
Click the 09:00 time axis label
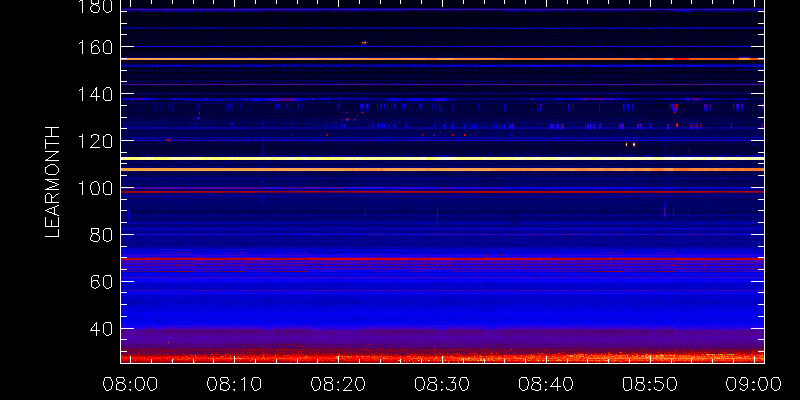[x=754, y=384]
